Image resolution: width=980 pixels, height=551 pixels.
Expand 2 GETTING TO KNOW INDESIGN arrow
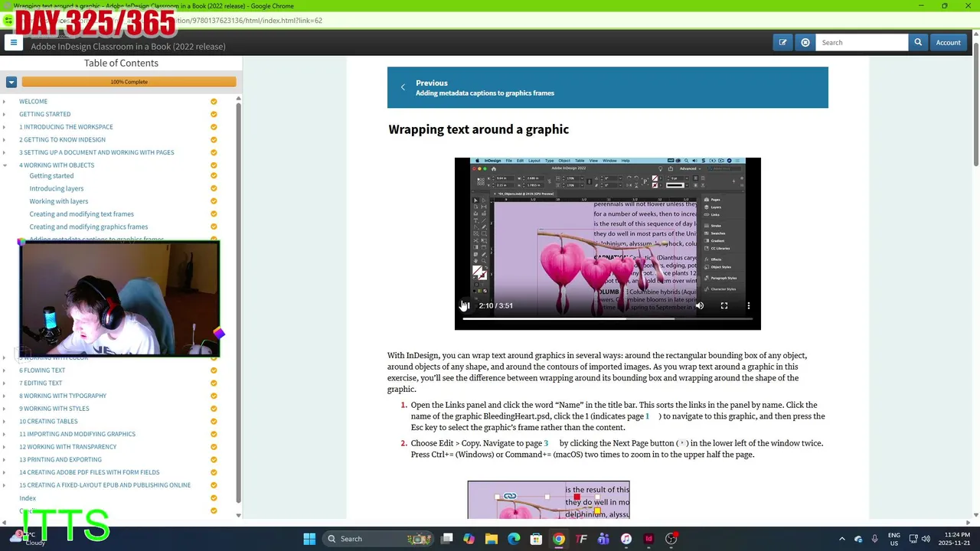pos(5,139)
